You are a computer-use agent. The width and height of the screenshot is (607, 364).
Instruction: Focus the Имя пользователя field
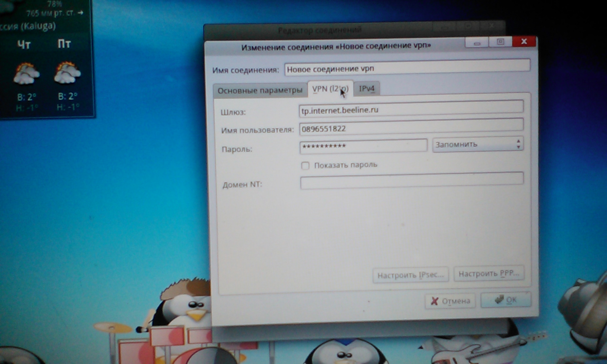[x=412, y=127]
